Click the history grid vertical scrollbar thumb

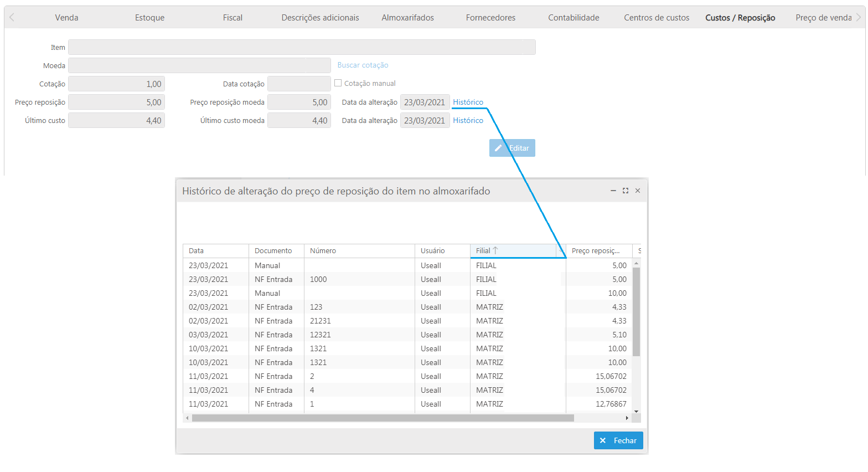[637, 312]
